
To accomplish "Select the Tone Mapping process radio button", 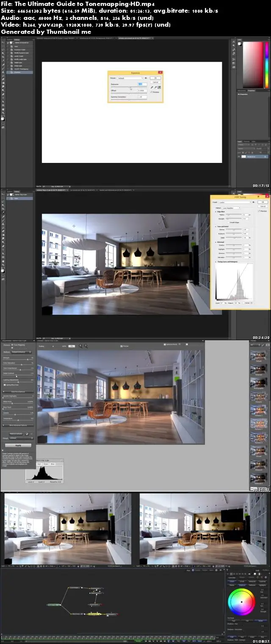I will (x=12, y=345).
